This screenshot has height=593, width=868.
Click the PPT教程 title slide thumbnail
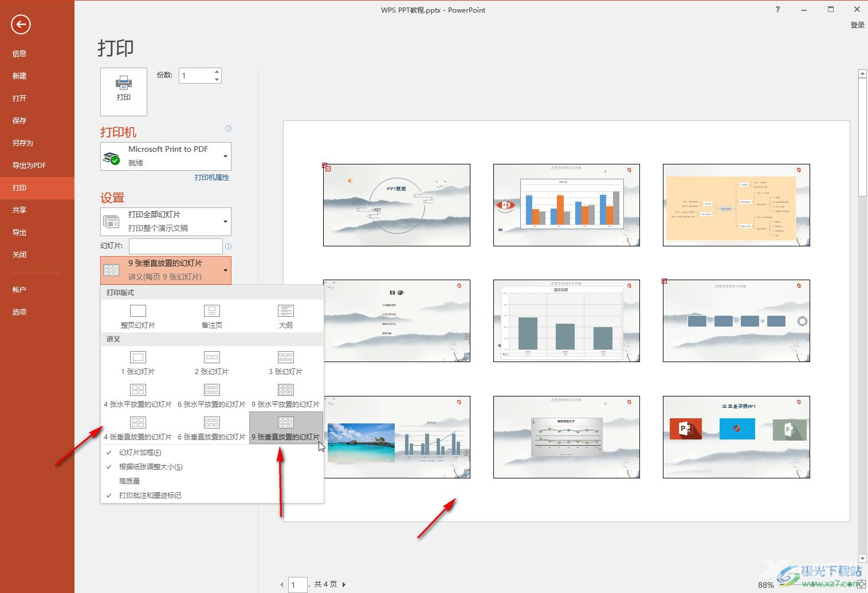[x=396, y=205]
